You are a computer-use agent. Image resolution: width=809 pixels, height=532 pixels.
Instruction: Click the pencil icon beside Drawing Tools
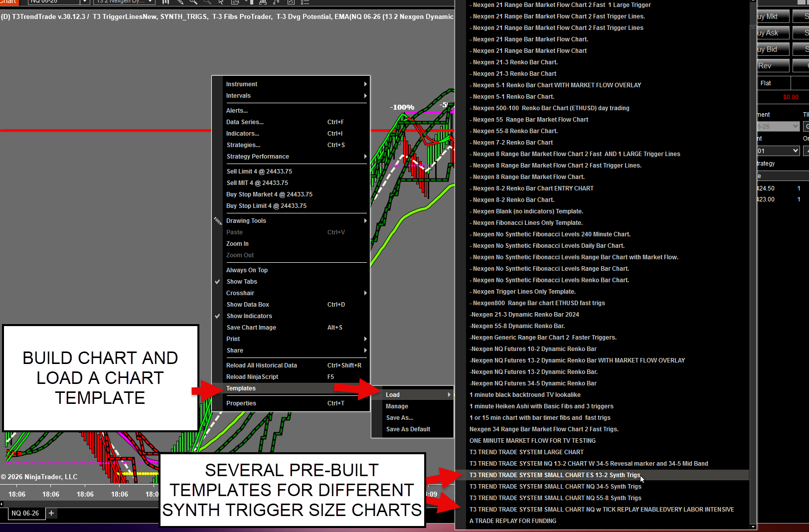coord(218,221)
